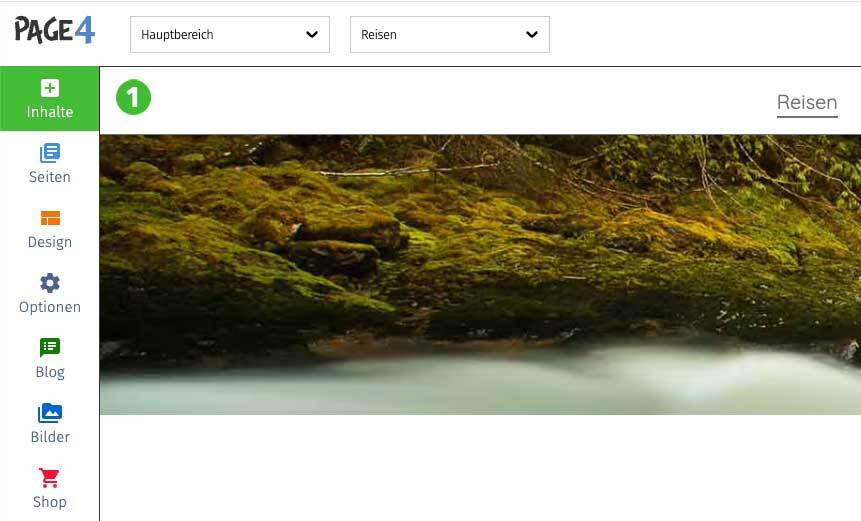Click the Reisen navigation link
The width and height of the screenshot is (861, 521).
pyautogui.click(x=807, y=103)
